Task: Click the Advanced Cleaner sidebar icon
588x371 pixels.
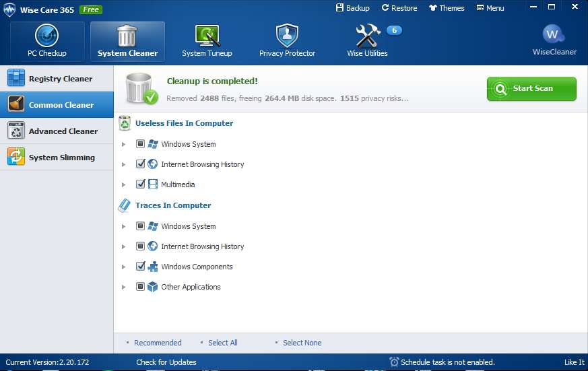Action: [x=16, y=131]
